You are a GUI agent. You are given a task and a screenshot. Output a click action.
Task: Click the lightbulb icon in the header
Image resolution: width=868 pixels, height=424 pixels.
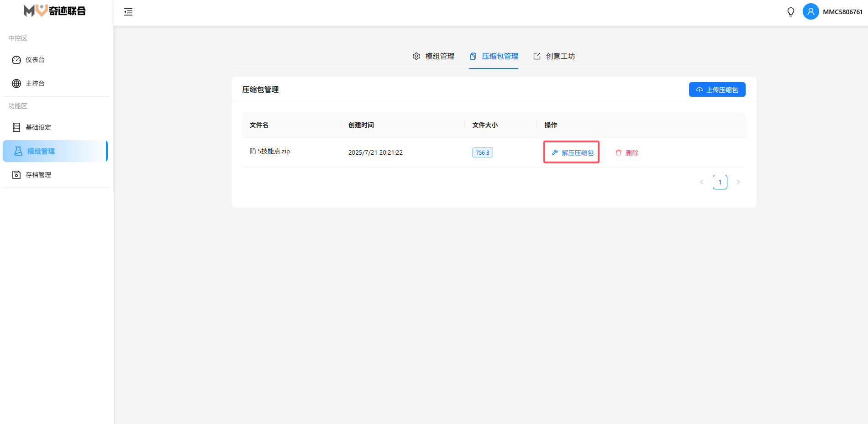coord(790,12)
